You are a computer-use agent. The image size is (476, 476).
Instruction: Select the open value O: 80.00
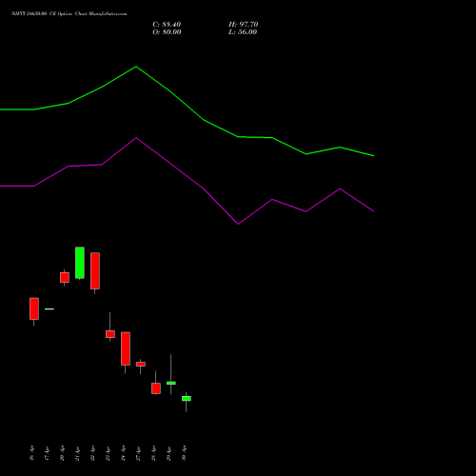pyautogui.click(x=167, y=32)
